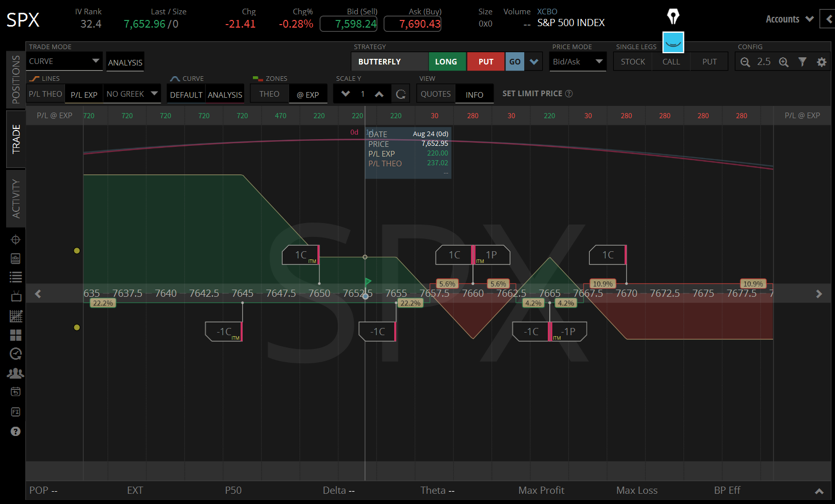Add single leg PUT
The image size is (835, 504).
point(710,62)
